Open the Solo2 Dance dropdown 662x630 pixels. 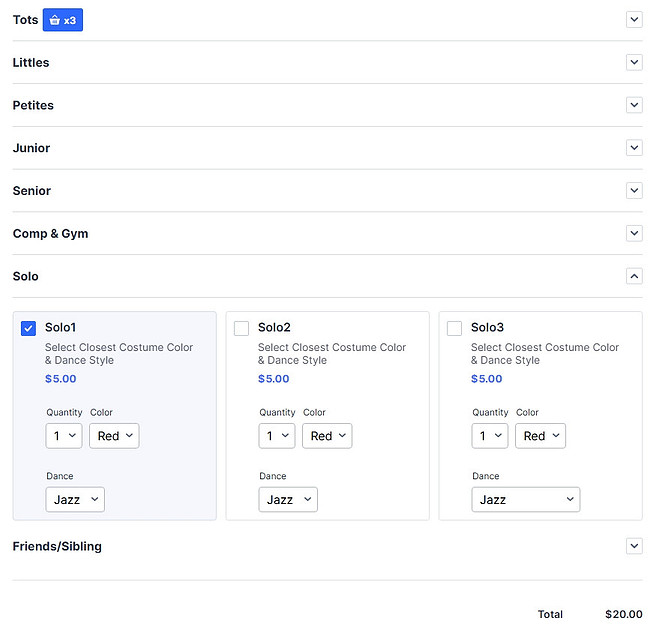pyautogui.click(x=288, y=500)
